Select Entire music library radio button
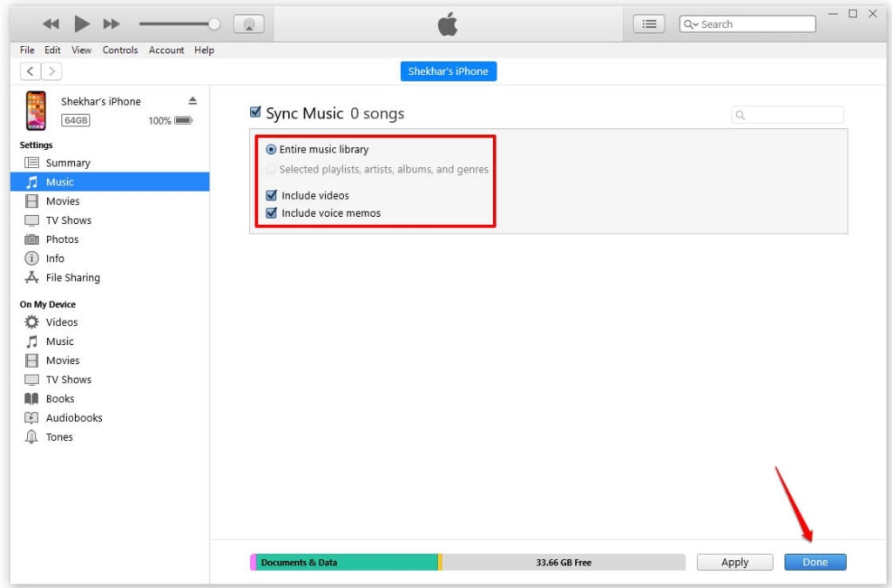892x588 pixels. (x=272, y=150)
